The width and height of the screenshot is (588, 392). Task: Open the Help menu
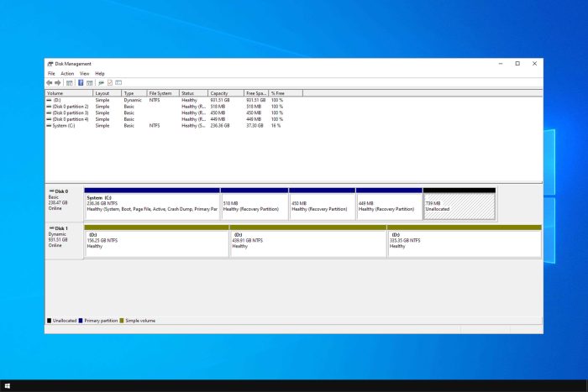point(100,74)
